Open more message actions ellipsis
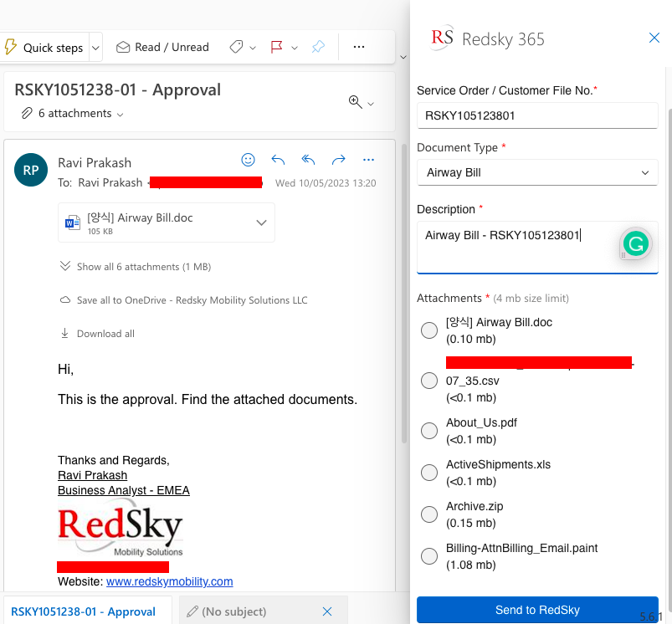 (368, 160)
